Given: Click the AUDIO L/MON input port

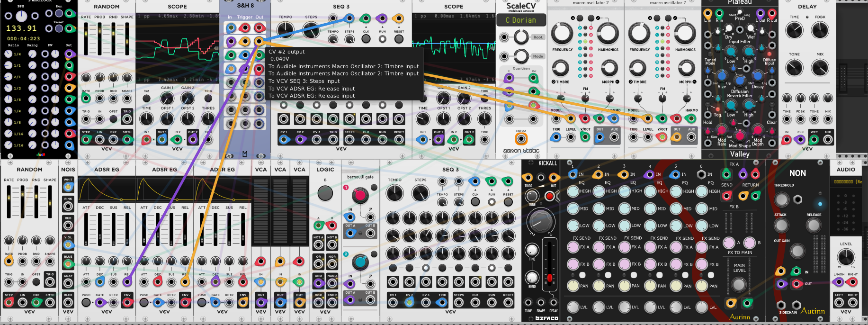Looking at the screenshot, I should (839, 282).
